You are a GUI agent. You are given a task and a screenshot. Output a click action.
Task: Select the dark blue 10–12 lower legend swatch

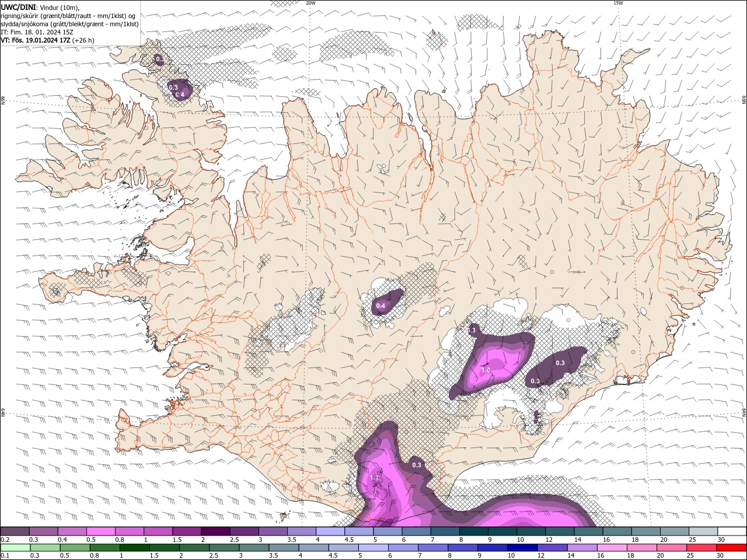[x=522, y=548]
